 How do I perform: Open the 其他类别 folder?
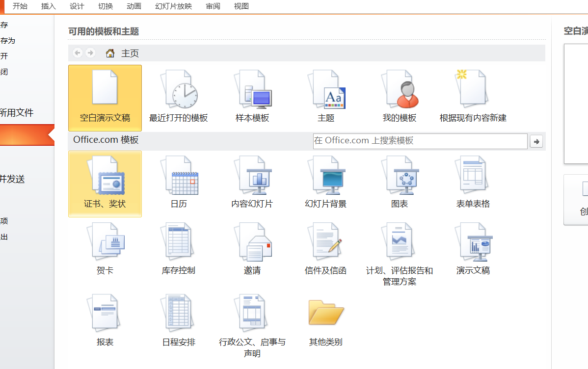coord(326,321)
